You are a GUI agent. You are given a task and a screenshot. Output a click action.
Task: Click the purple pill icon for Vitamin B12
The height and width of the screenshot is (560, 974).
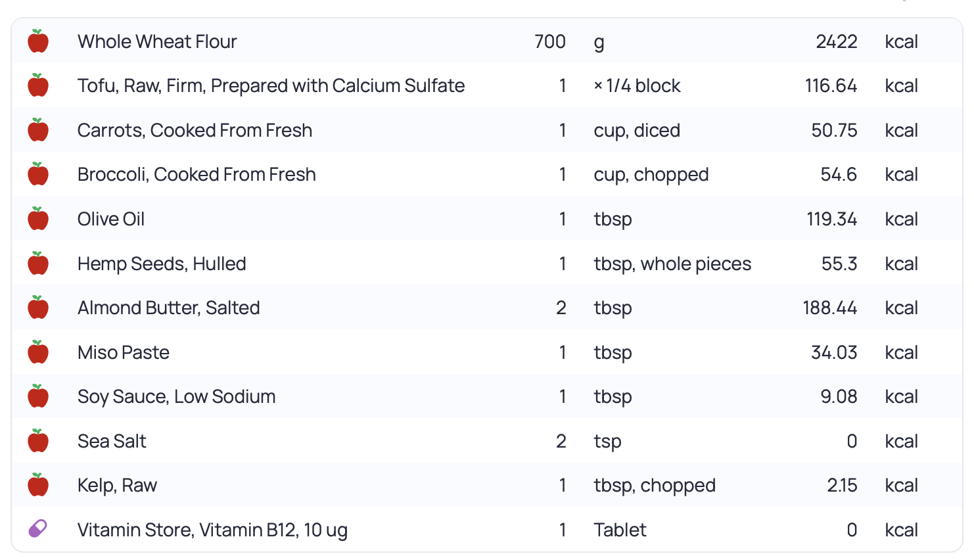tap(38, 529)
